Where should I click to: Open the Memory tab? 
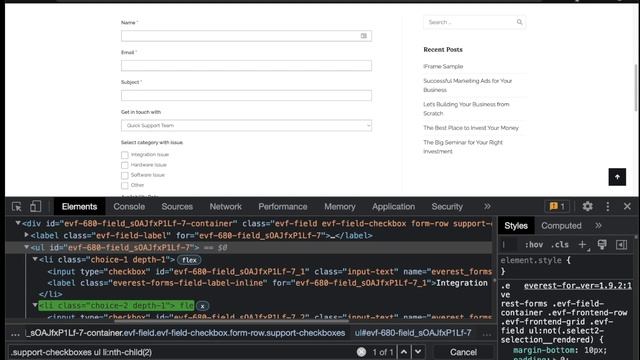click(x=340, y=207)
